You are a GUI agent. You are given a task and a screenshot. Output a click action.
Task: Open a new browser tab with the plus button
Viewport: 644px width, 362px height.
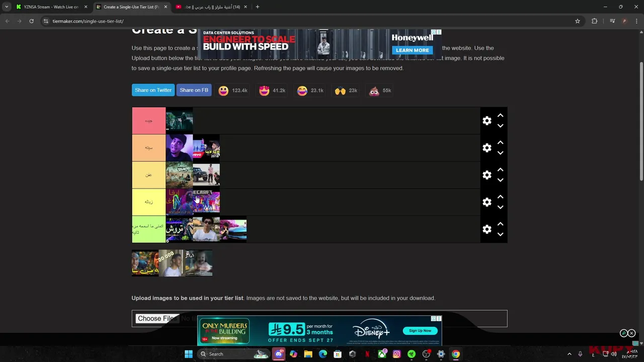(257, 7)
